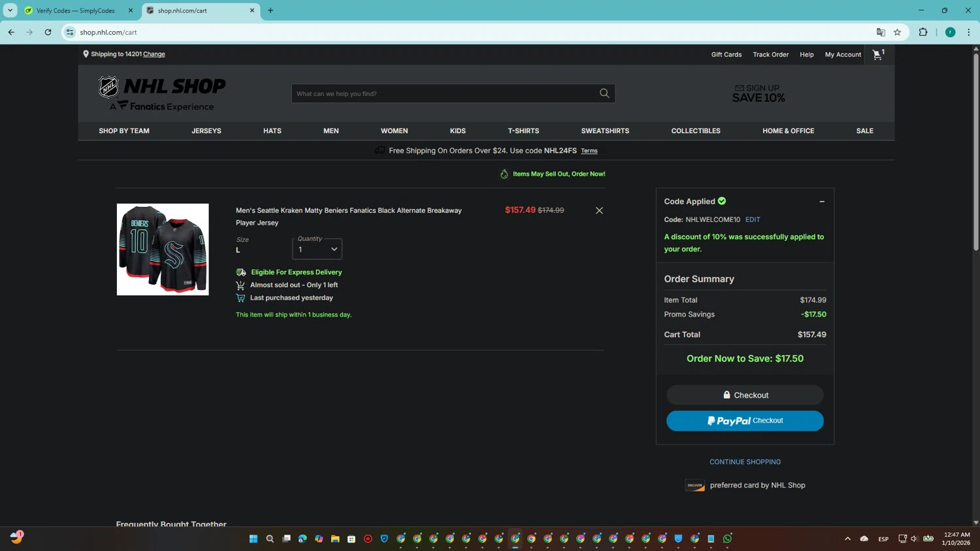Open WhatsApp from taskbar
The height and width of the screenshot is (551, 980).
pos(727,539)
